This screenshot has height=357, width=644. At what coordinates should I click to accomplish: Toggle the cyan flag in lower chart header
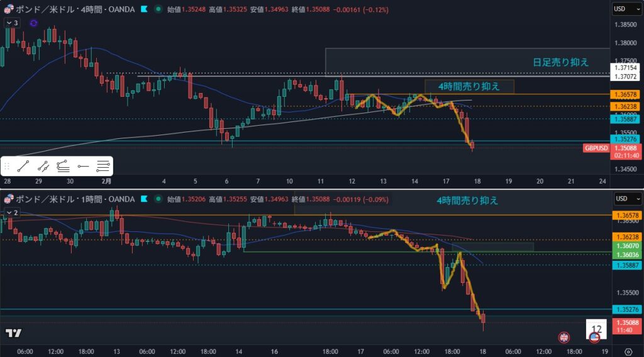143,199
